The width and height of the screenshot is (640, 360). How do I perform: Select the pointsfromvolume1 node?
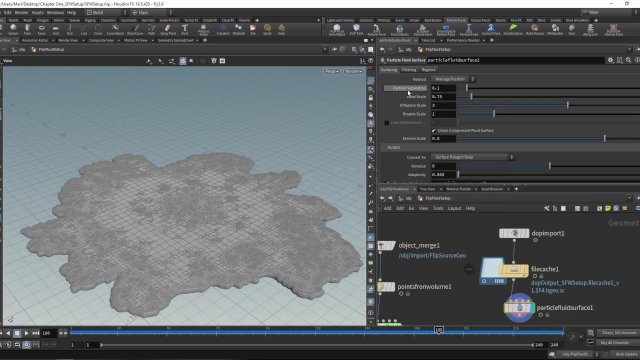coord(386,287)
